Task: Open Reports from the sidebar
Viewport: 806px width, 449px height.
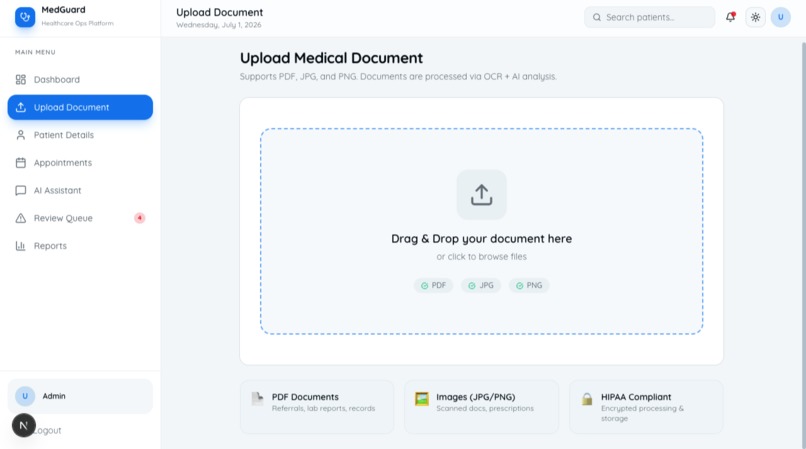Action: click(x=80, y=246)
